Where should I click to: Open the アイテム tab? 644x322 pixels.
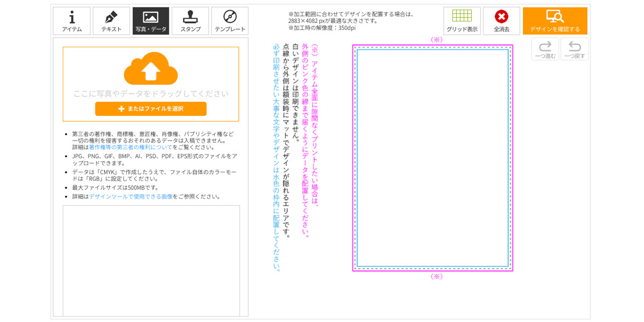coord(72,21)
